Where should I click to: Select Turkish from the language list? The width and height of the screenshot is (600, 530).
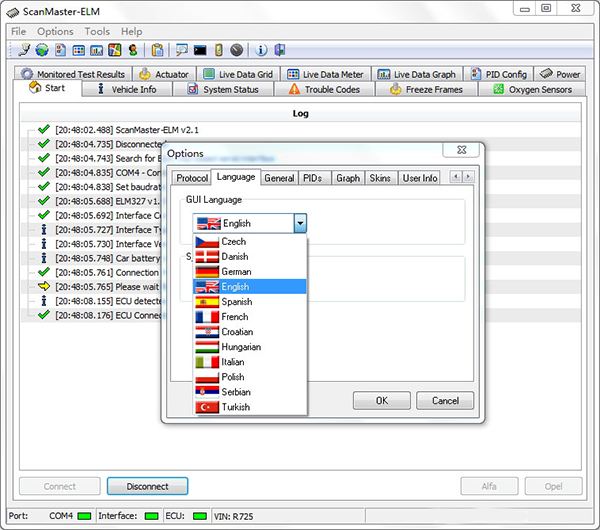[250, 407]
